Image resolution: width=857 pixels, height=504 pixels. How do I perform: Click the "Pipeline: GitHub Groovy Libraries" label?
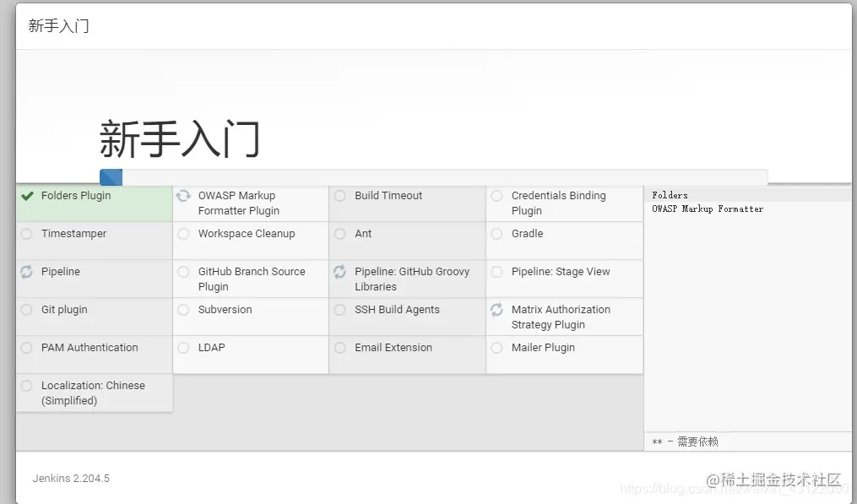pyautogui.click(x=412, y=279)
